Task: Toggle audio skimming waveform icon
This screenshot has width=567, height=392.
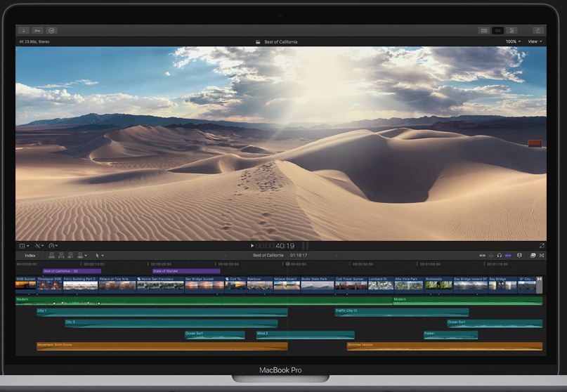Action: 490,256
